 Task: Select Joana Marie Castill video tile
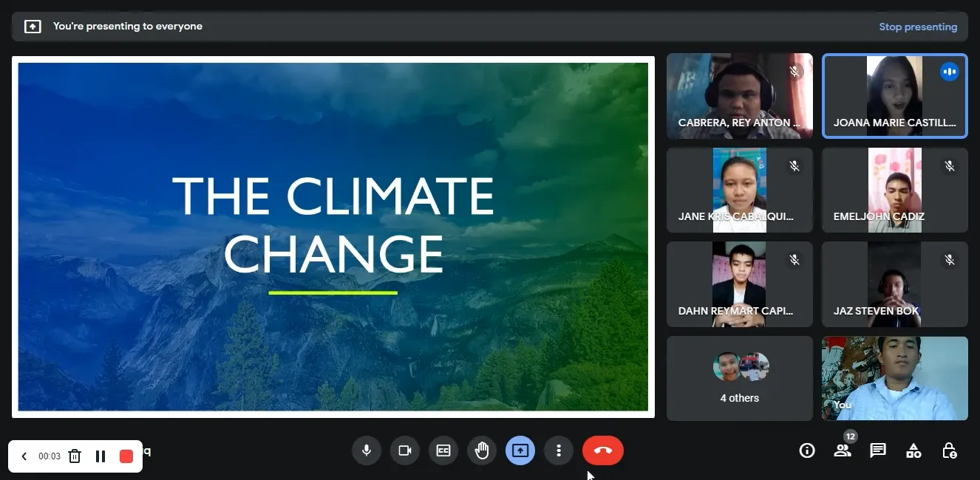(895, 96)
